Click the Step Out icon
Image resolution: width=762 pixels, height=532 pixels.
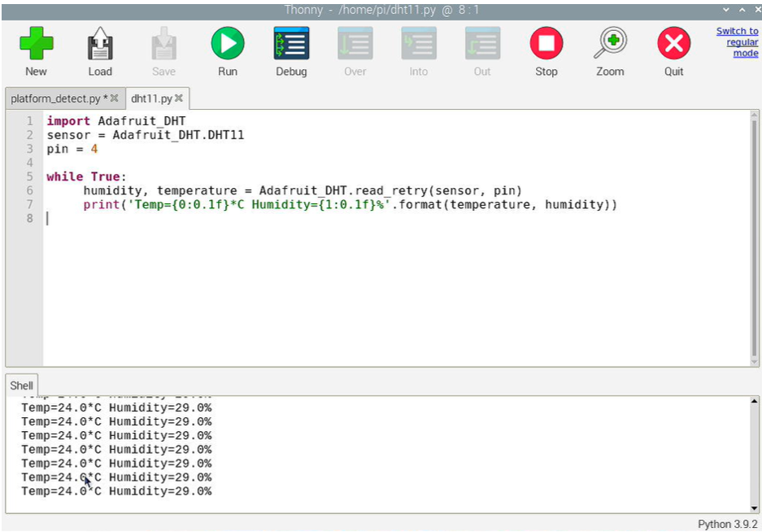coord(482,43)
